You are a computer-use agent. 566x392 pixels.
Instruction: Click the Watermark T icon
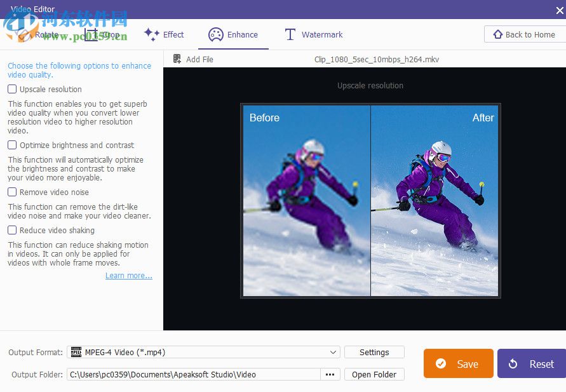pyautogui.click(x=290, y=34)
